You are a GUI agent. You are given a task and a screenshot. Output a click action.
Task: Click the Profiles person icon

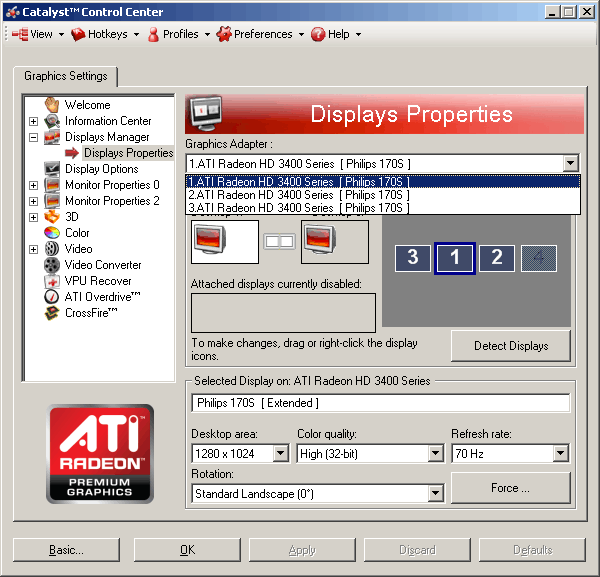click(x=153, y=34)
